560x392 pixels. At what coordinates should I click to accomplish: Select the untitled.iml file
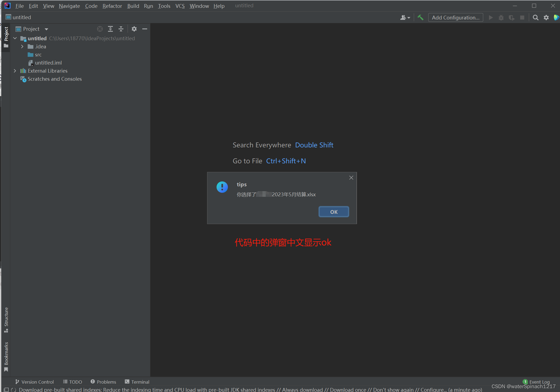click(x=48, y=63)
